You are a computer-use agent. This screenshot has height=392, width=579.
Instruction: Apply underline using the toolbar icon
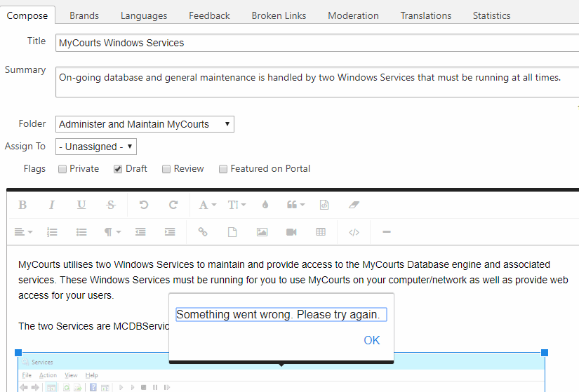[81, 205]
